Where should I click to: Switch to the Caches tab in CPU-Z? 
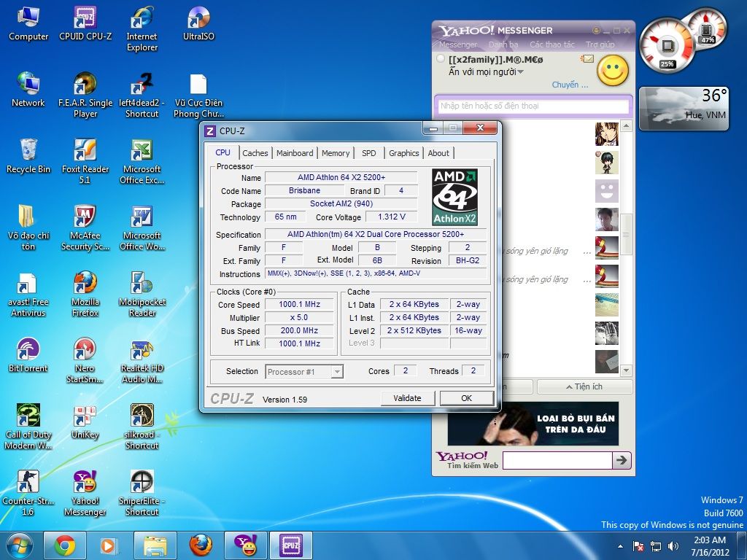(255, 153)
